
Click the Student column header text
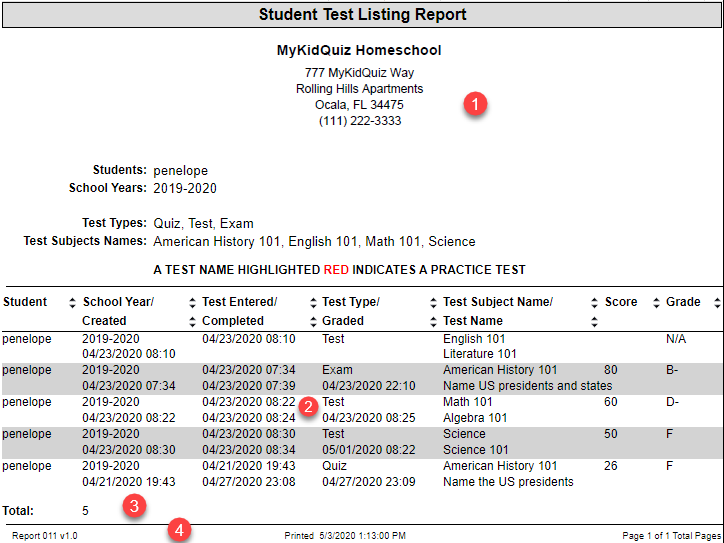tap(25, 302)
